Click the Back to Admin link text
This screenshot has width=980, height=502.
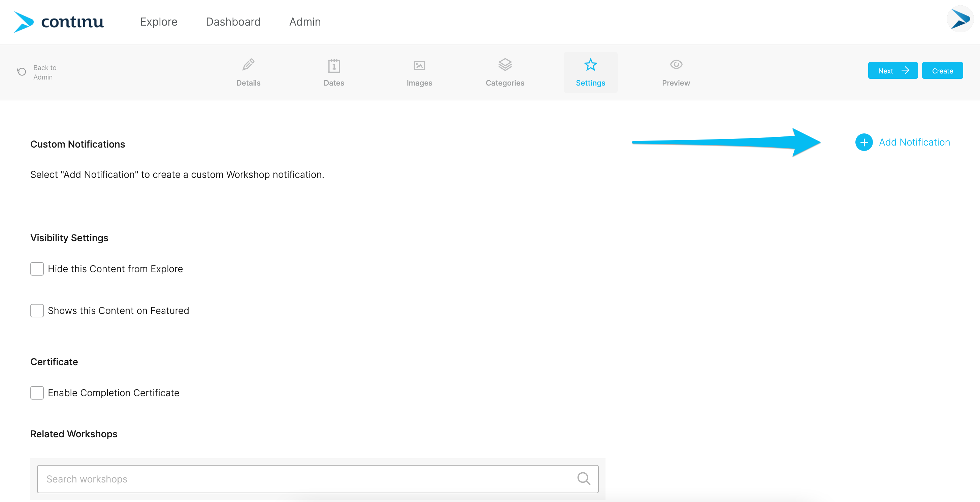tap(44, 72)
